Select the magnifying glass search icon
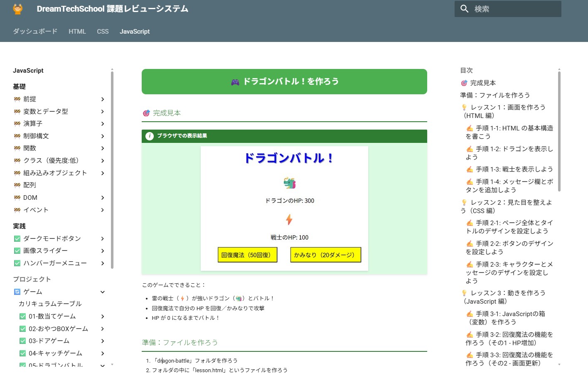The image size is (588, 373). (464, 9)
